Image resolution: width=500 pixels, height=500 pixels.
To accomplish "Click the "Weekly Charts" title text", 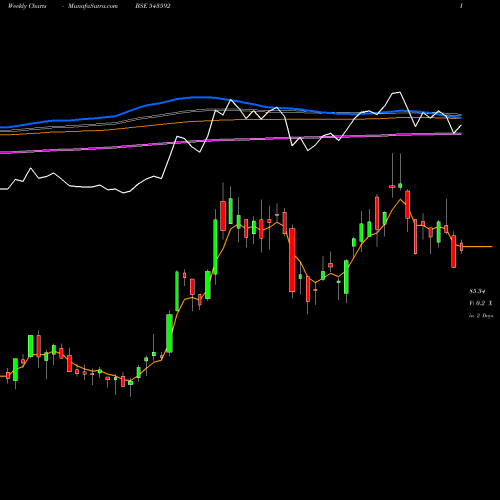I will pyautogui.click(x=27, y=6).
